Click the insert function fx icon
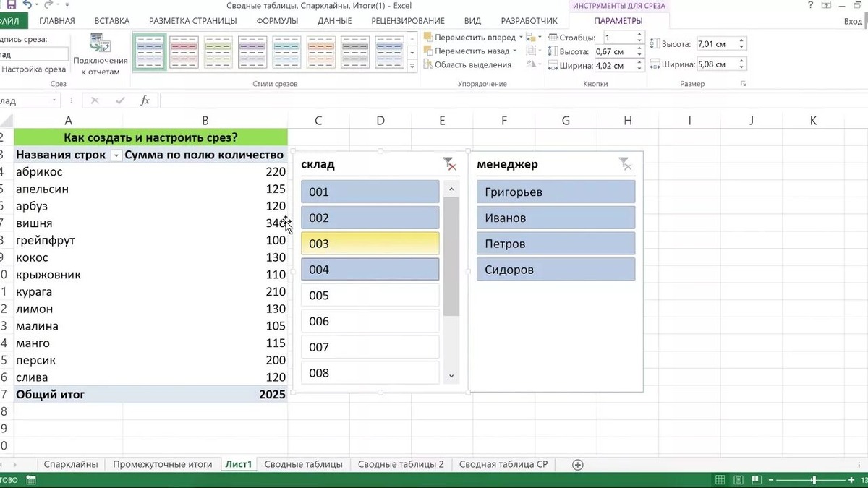Screen dimensions: 868x488 tap(145, 100)
